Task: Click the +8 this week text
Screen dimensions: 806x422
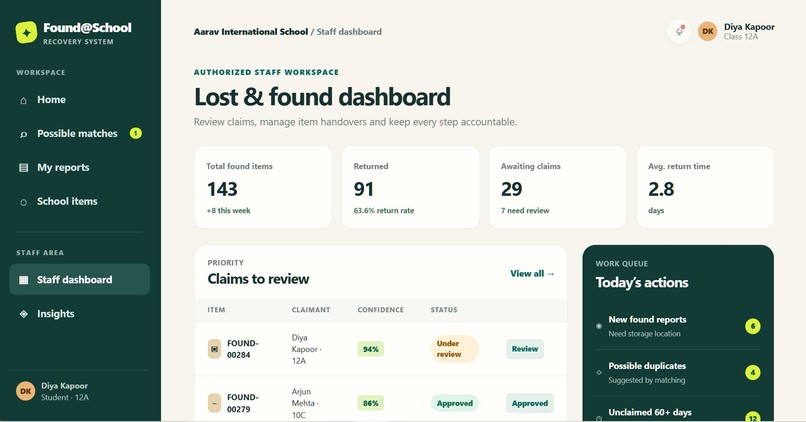Action: [x=228, y=211]
